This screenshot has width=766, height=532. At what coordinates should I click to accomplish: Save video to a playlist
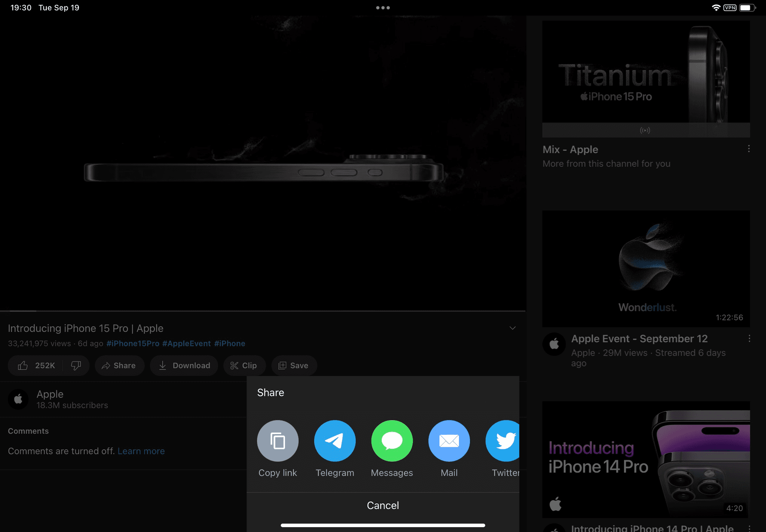coord(294,365)
